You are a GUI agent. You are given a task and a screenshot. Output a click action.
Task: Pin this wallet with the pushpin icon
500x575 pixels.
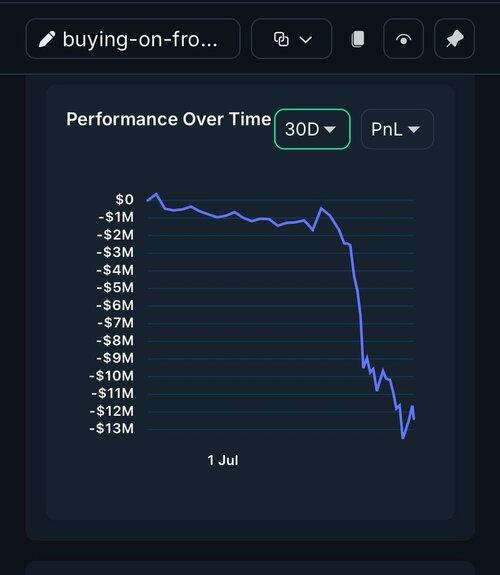pyautogui.click(x=455, y=39)
